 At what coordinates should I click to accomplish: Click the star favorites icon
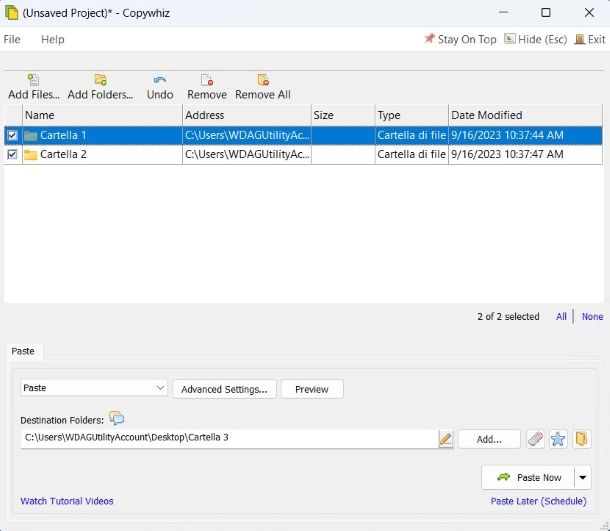coord(558,439)
